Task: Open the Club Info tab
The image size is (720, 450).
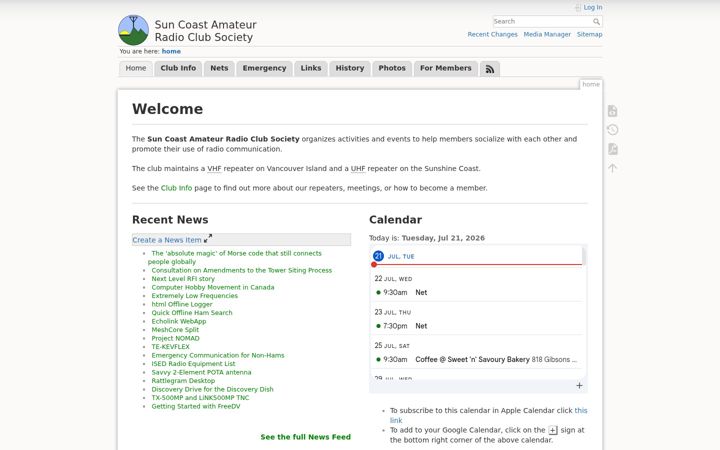Action: click(178, 68)
